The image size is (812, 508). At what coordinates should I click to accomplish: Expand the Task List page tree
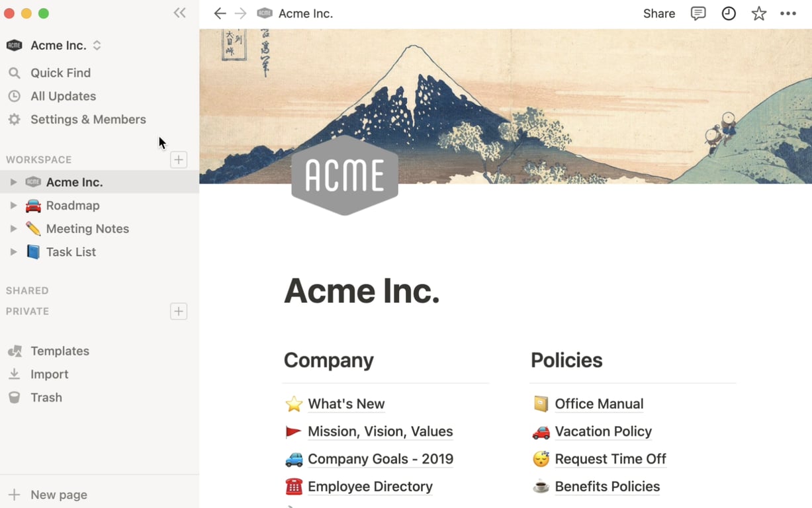click(13, 252)
